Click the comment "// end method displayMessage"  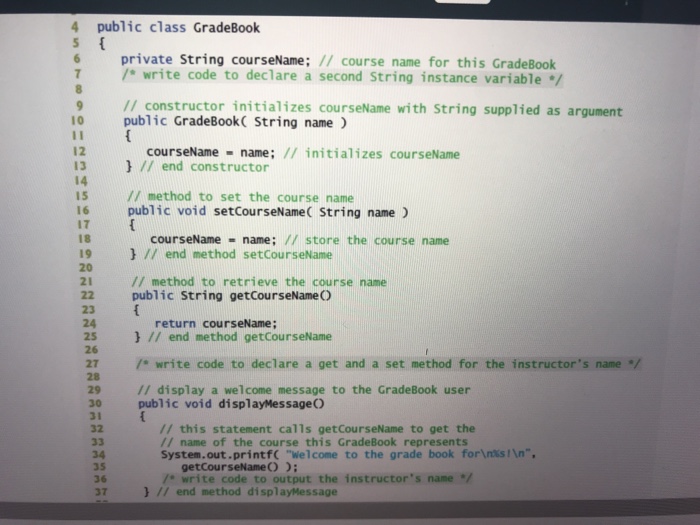[x=247, y=492]
